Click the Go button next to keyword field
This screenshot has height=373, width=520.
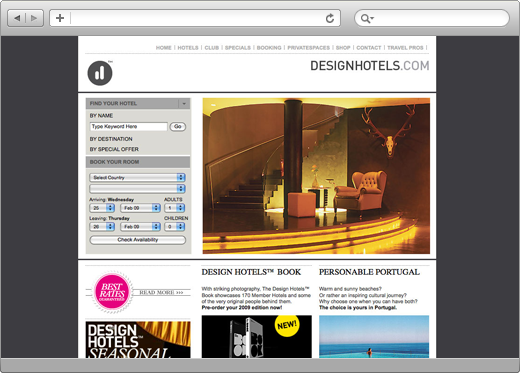pyautogui.click(x=178, y=127)
